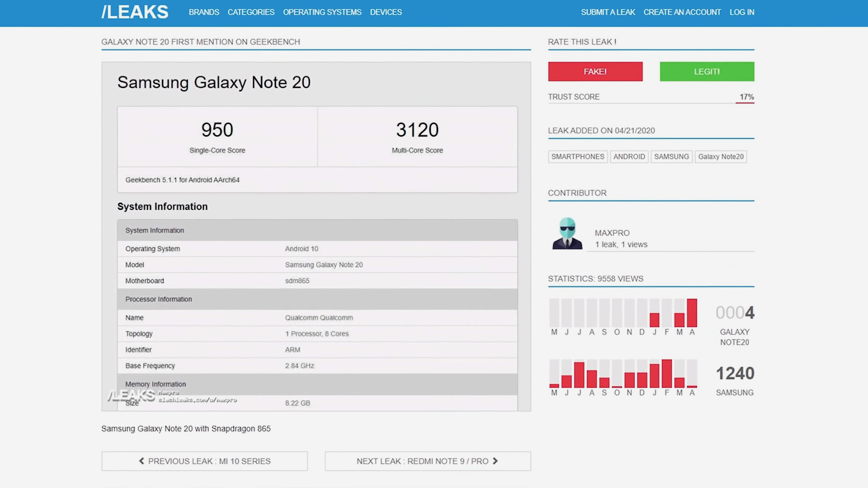
Task: Go to next leak Redmi Note 9 / Pro
Action: [427, 461]
